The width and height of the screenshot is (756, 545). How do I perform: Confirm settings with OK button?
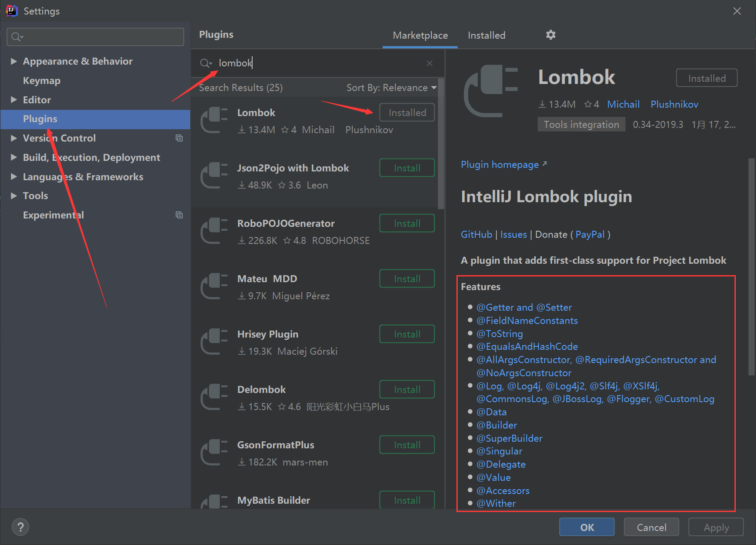pyautogui.click(x=587, y=527)
